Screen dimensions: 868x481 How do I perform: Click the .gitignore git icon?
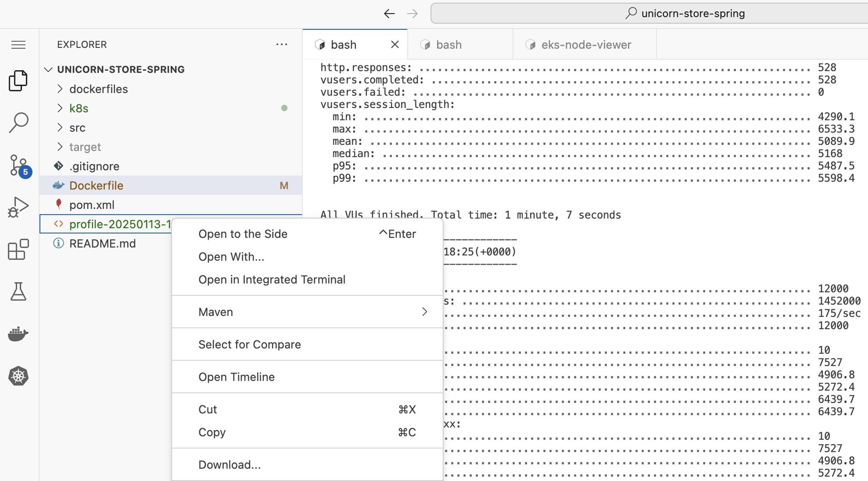point(58,166)
